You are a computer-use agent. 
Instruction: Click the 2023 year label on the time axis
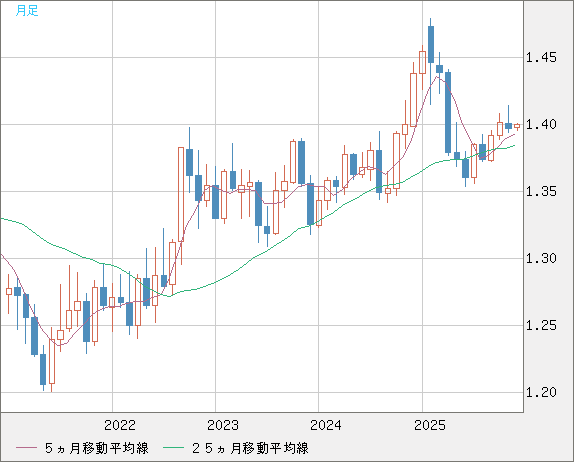[223, 425]
